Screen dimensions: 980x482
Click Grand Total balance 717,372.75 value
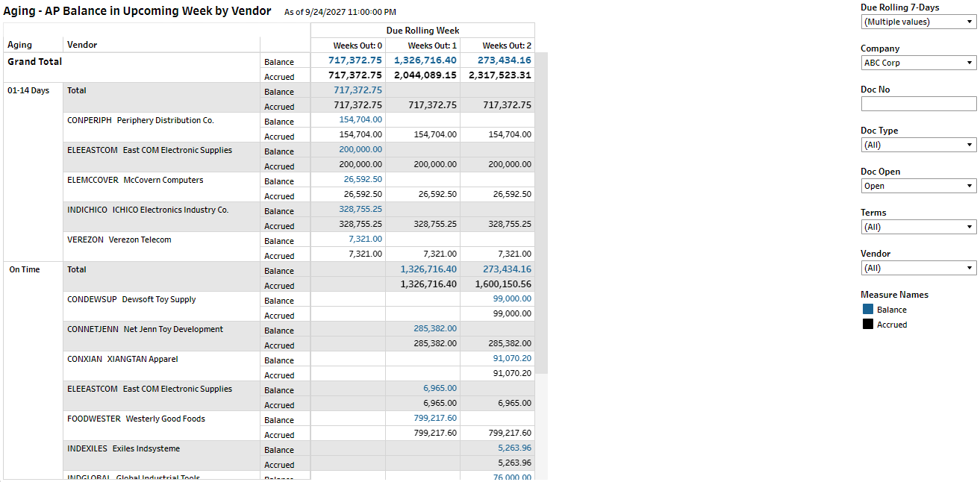pyautogui.click(x=355, y=60)
